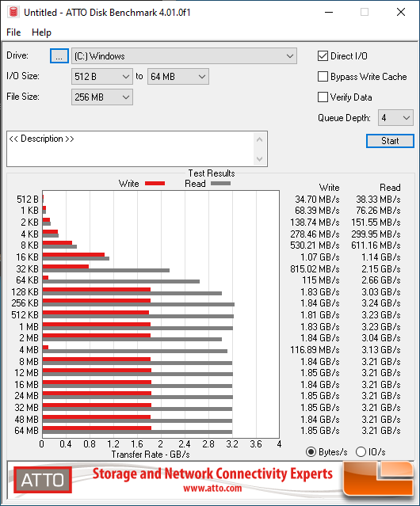
Task: Open the 512 B minimum I/O size dropdown
Action: tap(102, 77)
